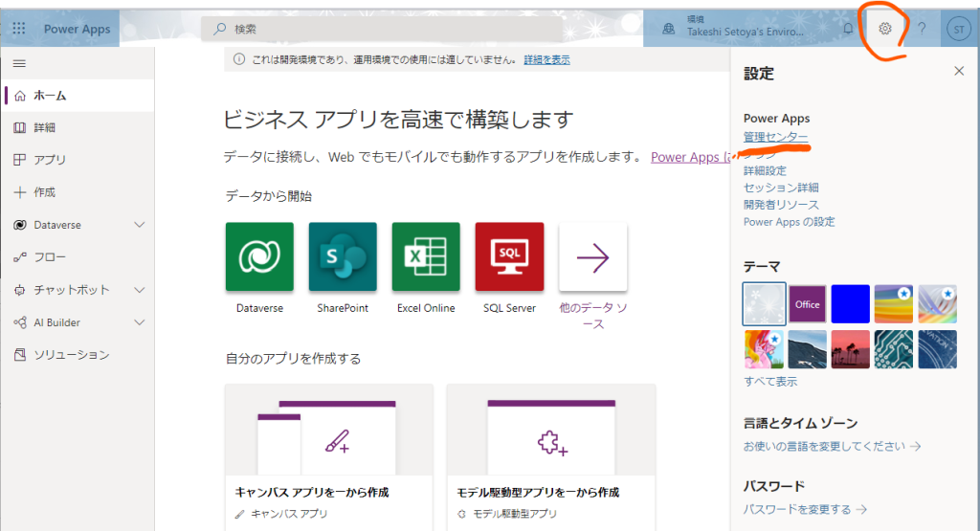The height and width of the screenshot is (531, 980).
Task: Open the app launcher waffle icon
Action: point(19,28)
